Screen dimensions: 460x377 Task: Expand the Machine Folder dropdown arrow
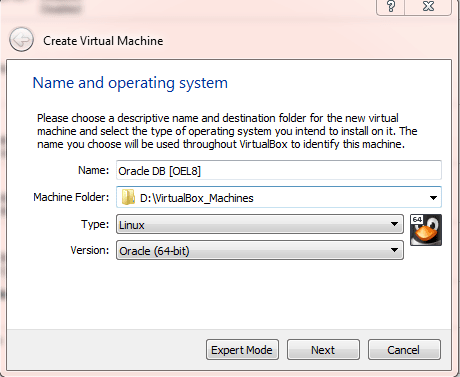coord(433,198)
